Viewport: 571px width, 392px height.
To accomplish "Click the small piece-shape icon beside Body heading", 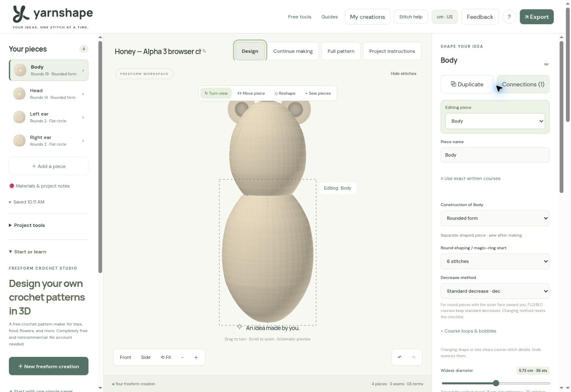I will pos(546,63).
